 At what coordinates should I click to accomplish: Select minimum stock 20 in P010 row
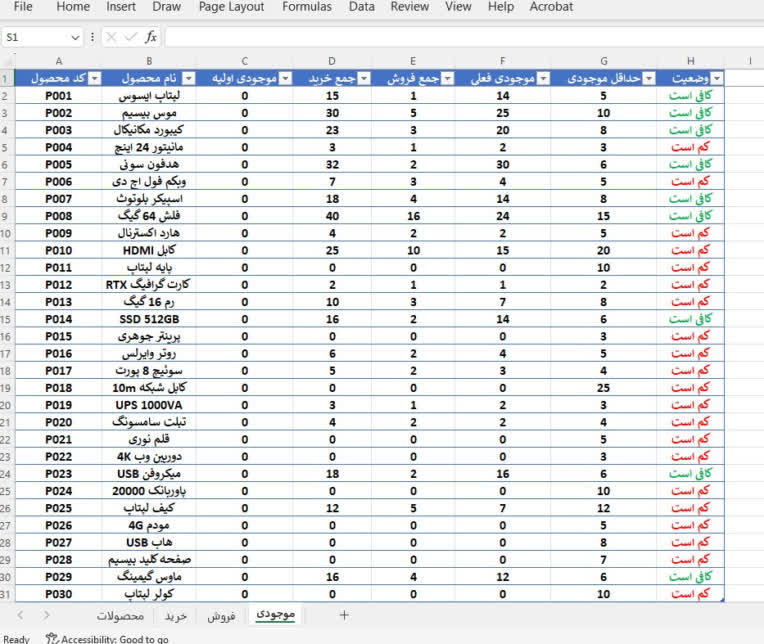click(603, 250)
